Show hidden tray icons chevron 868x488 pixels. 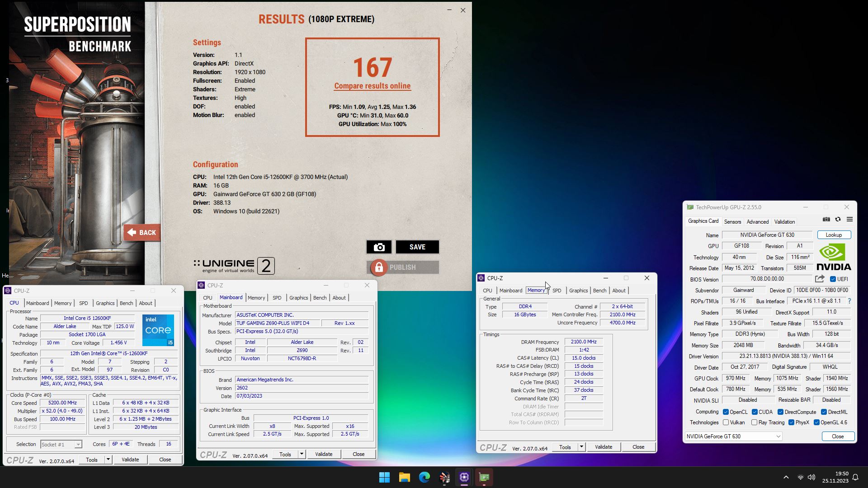click(786, 478)
